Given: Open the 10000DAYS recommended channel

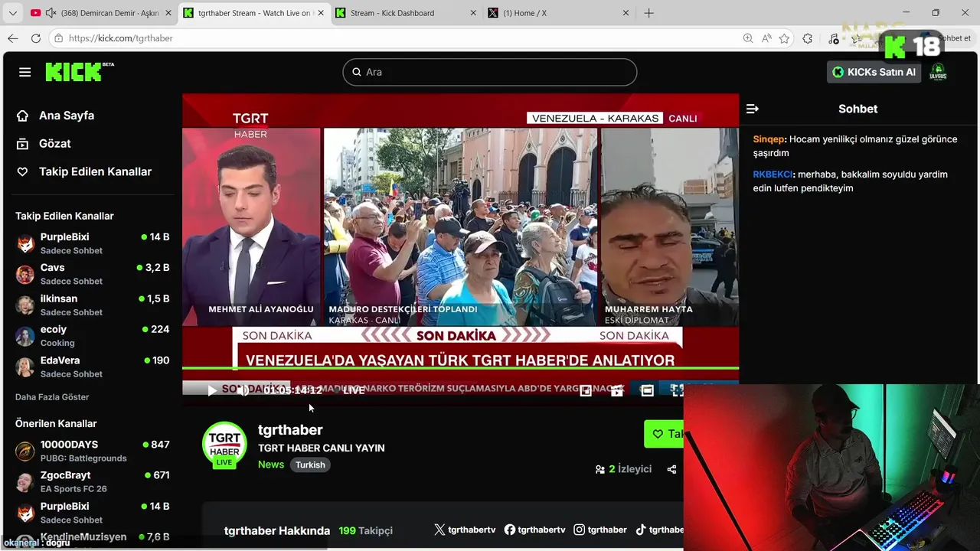Looking at the screenshot, I should point(92,451).
